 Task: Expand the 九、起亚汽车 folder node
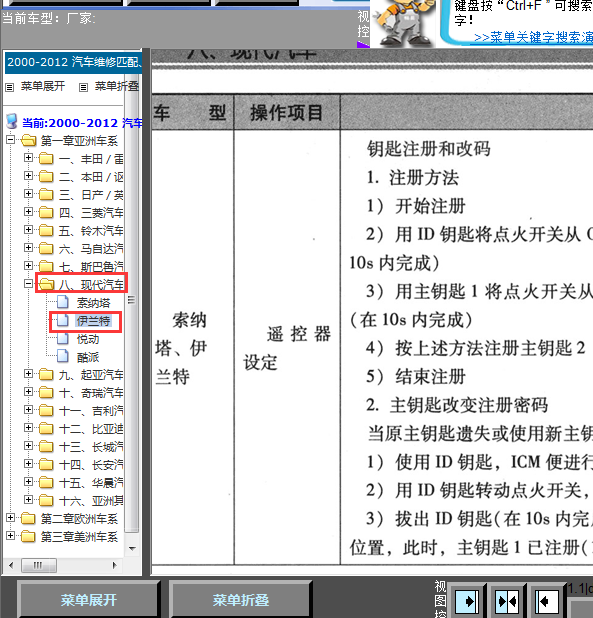28,373
